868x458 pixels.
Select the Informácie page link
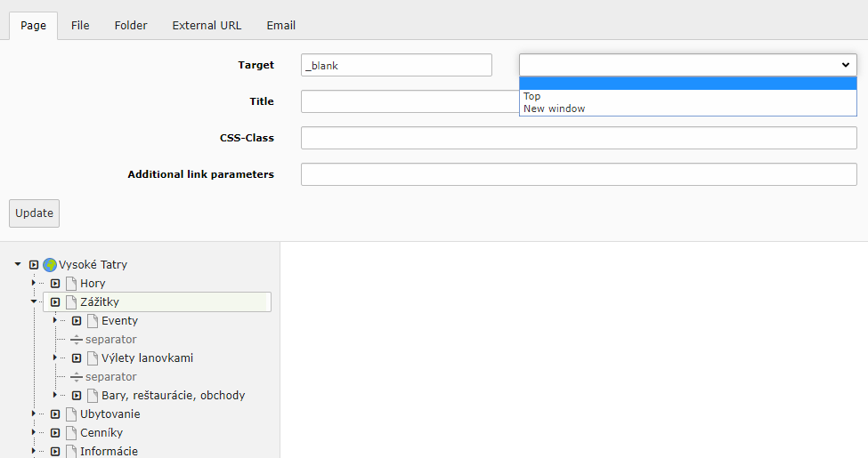109,451
